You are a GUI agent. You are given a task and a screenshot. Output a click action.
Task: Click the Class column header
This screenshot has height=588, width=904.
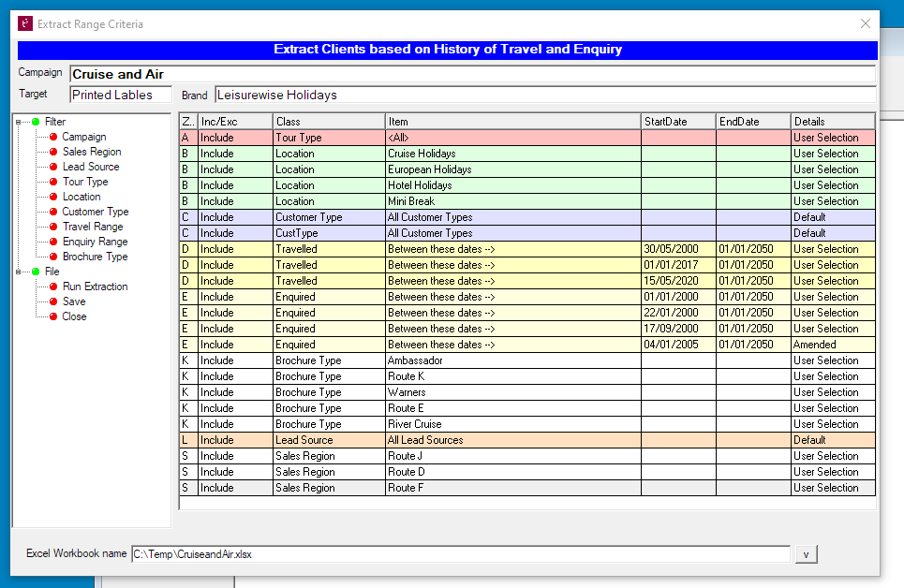329,122
